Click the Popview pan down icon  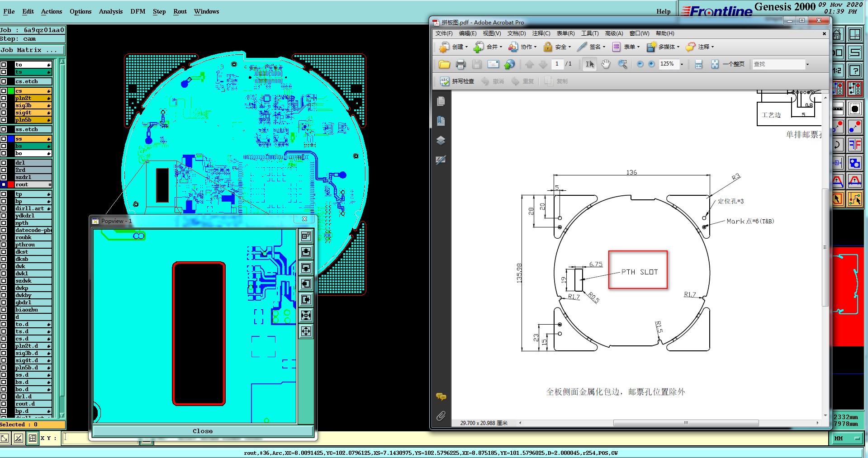tap(306, 268)
